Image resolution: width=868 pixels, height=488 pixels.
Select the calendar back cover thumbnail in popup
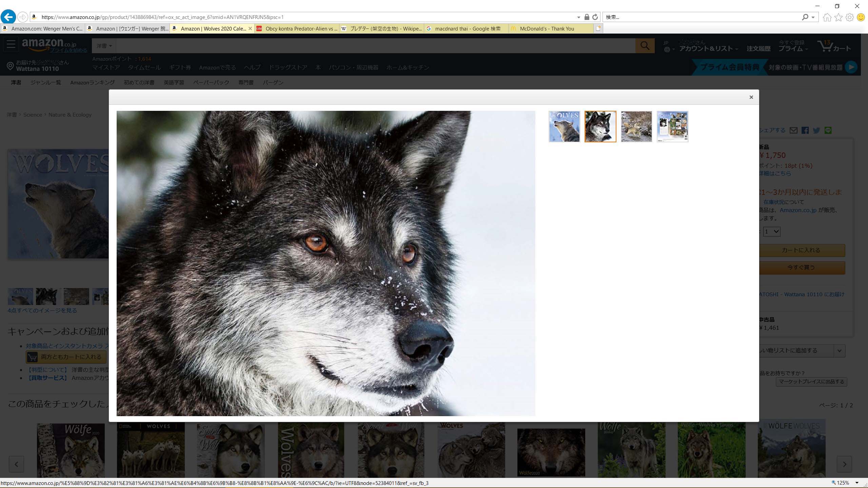click(x=672, y=126)
